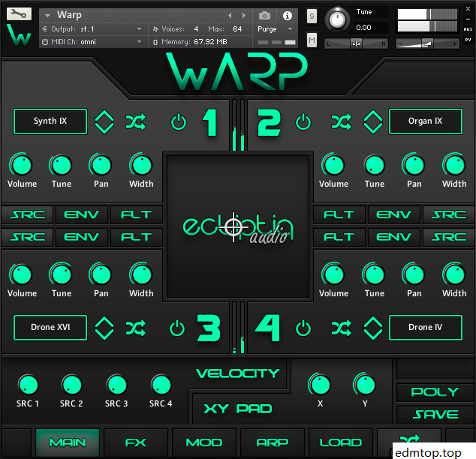The width and height of the screenshot is (476, 459).
Task: Open the instrument info icon
Action: pos(287,15)
